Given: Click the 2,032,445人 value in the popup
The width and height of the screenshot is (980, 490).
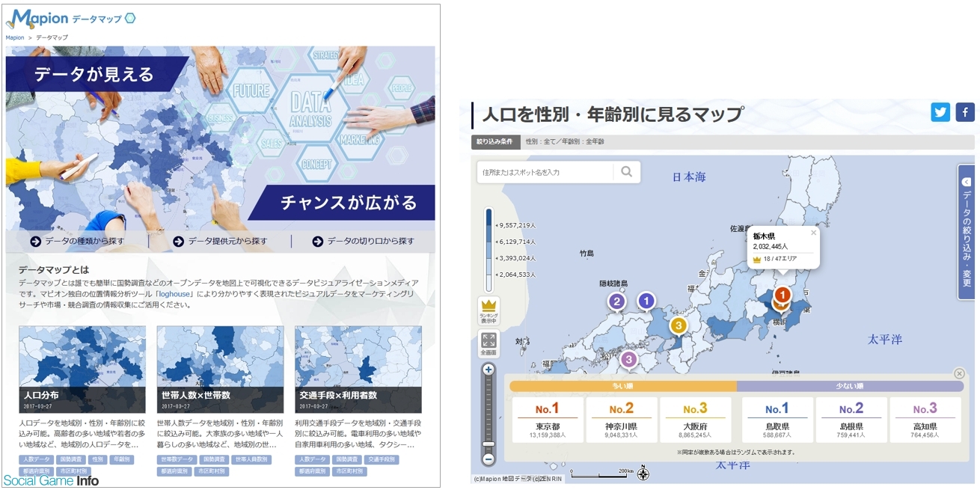Looking at the screenshot, I should [x=771, y=246].
